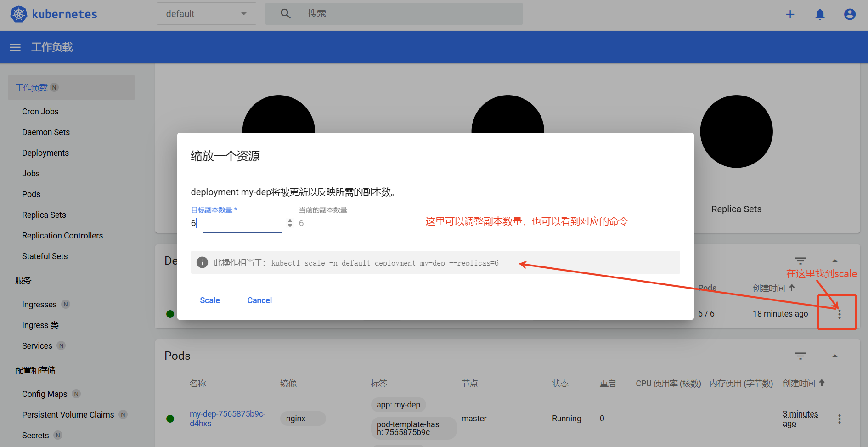Open the notifications bell
The image size is (868, 447).
(x=820, y=14)
